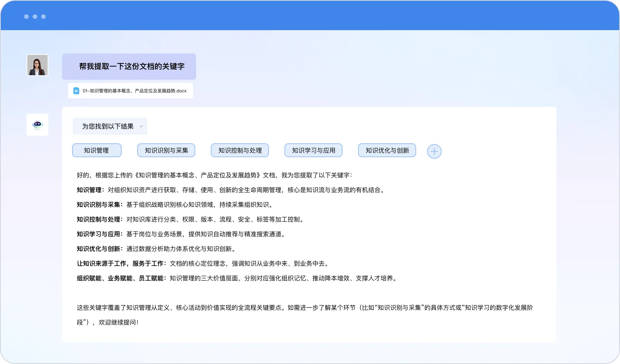Click the bold term 知识管理： in the answer
The height and width of the screenshot is (364, 620).
[x=91, y=190]
